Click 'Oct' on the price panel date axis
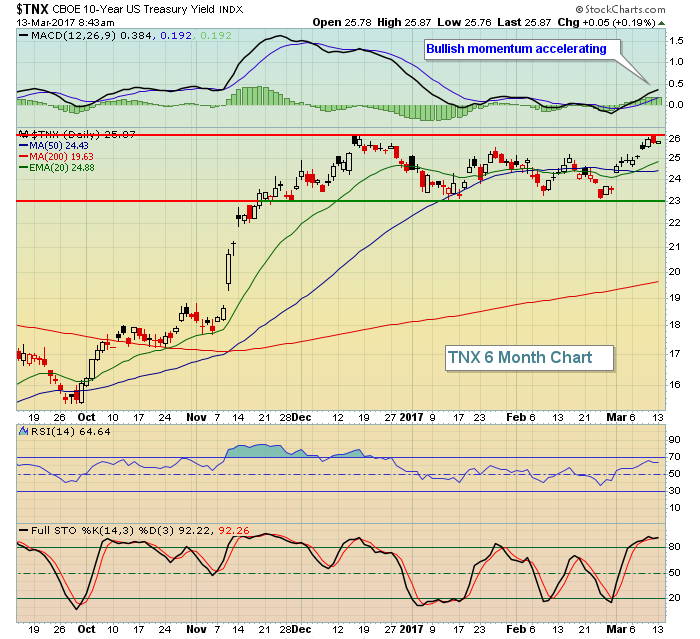 (86, 418)
